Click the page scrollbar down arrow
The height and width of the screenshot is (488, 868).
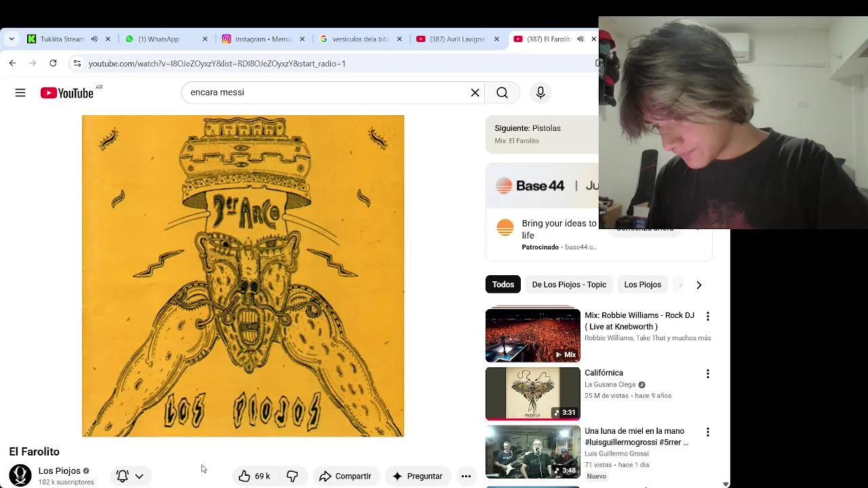(x=726, y=484)
